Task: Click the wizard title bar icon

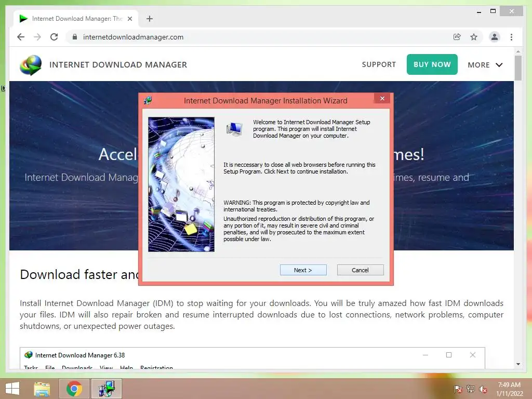Action: [148, 100]
